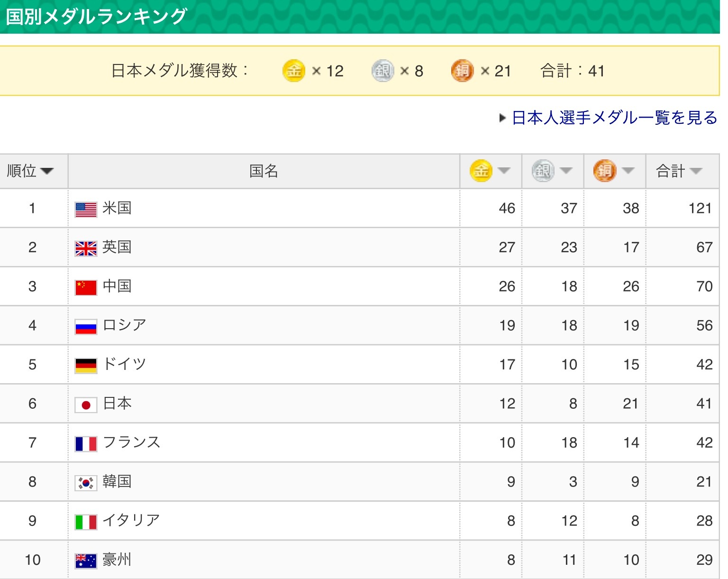Sort by bronze medal column arrow
The height and width of the screenshot is (579, 728).
pos(628,171)
